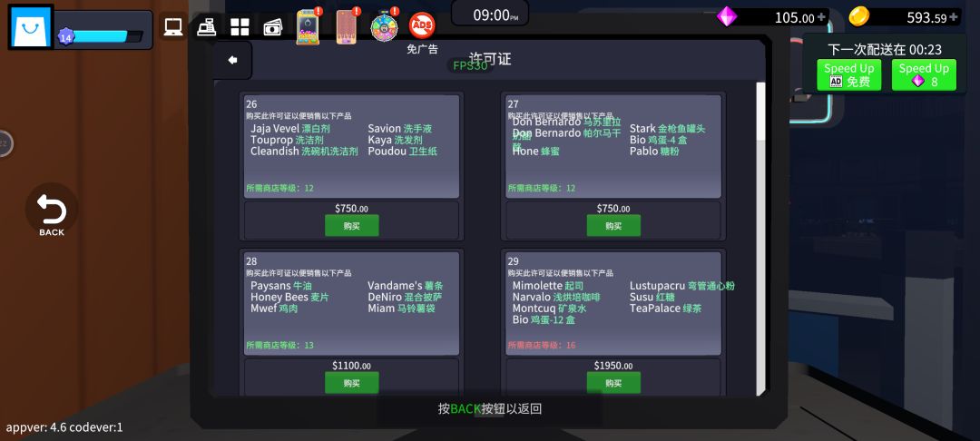
Task: Click the 'DeNiro 混合披萨' product entry
Action: pyautogui.click(x=405, y=298)
